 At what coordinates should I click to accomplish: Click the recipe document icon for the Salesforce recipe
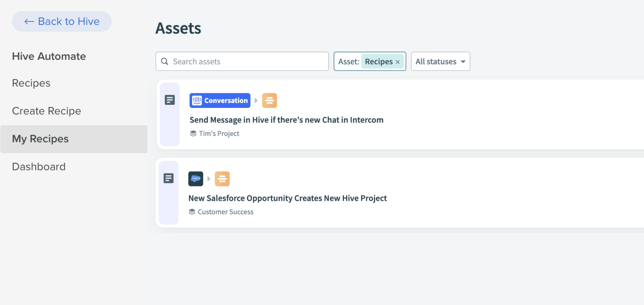168,178
